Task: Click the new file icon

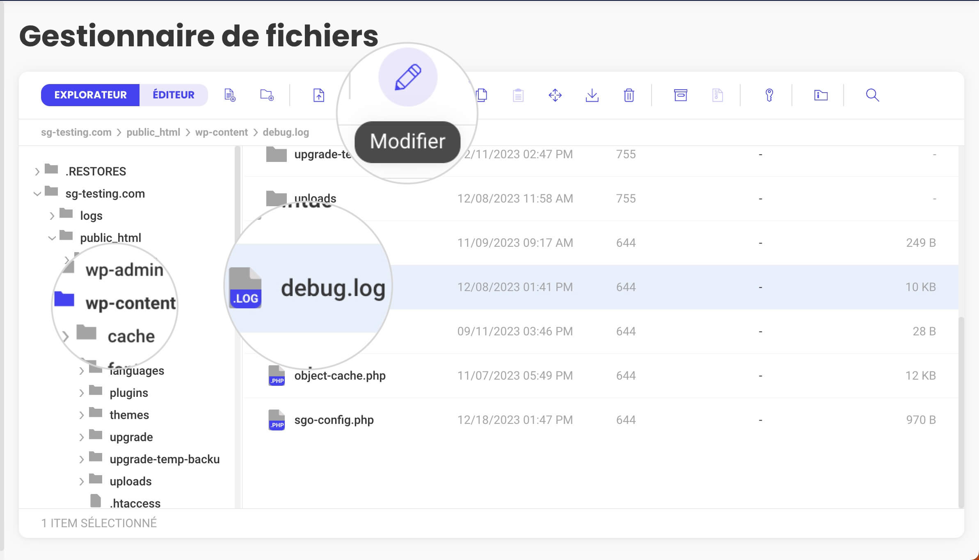Action: 230,95
